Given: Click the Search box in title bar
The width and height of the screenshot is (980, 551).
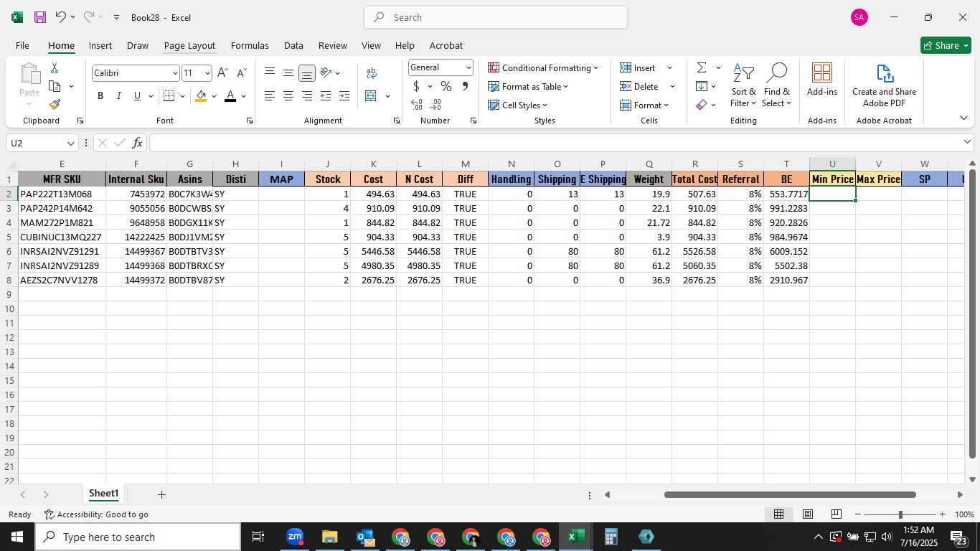Looking at the screenshot, I should [496, 17].
